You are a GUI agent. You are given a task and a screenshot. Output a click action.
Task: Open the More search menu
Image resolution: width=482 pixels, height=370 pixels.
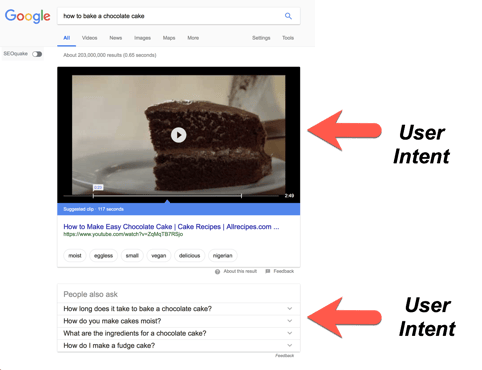tap(193, 38)
